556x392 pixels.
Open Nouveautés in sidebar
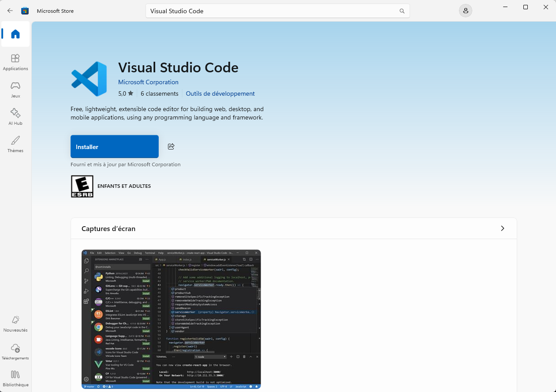tap(15, 324)
